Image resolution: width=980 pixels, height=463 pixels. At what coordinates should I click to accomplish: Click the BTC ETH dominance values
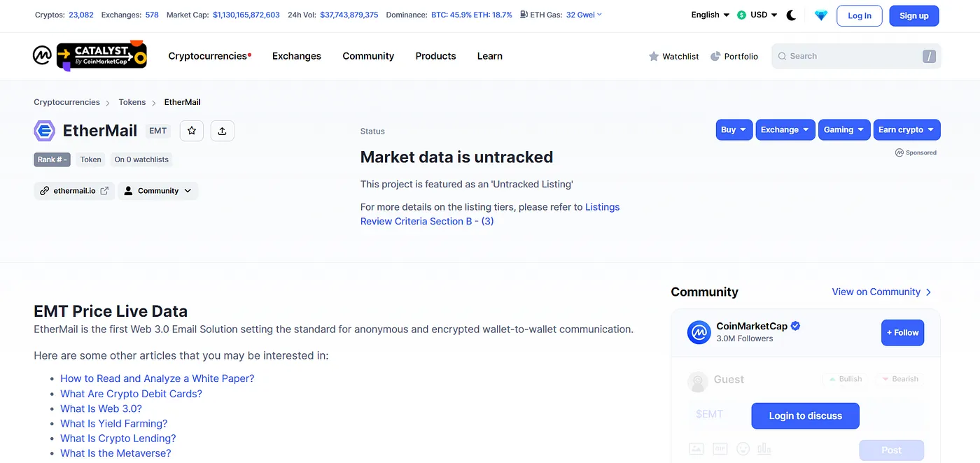point(472,15)
